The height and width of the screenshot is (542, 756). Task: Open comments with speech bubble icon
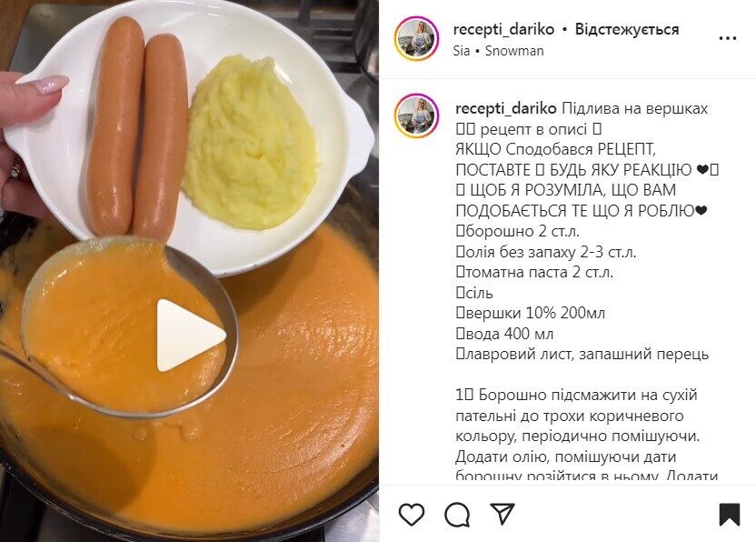457,515
